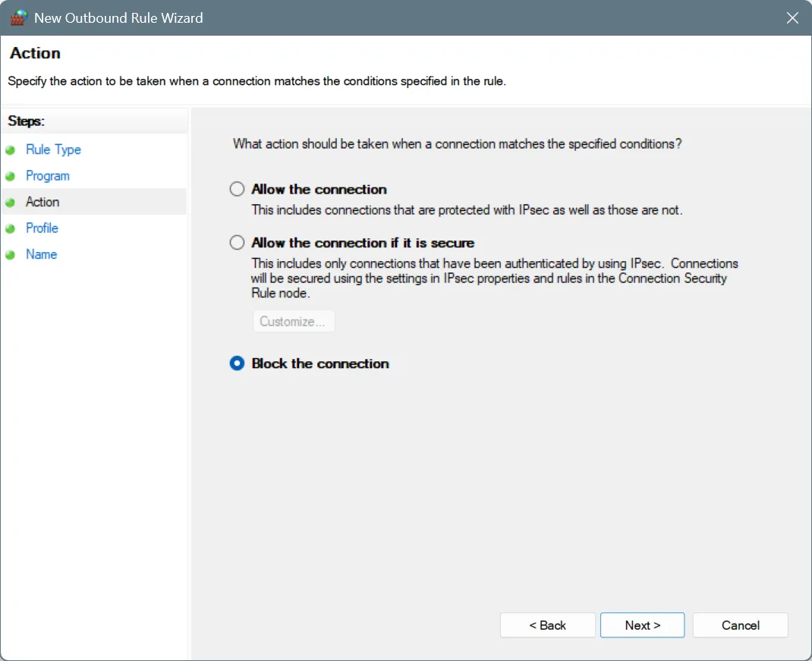Screen dimensions: 812x661
Task: Open the Program step
Action: pos(48,175)
